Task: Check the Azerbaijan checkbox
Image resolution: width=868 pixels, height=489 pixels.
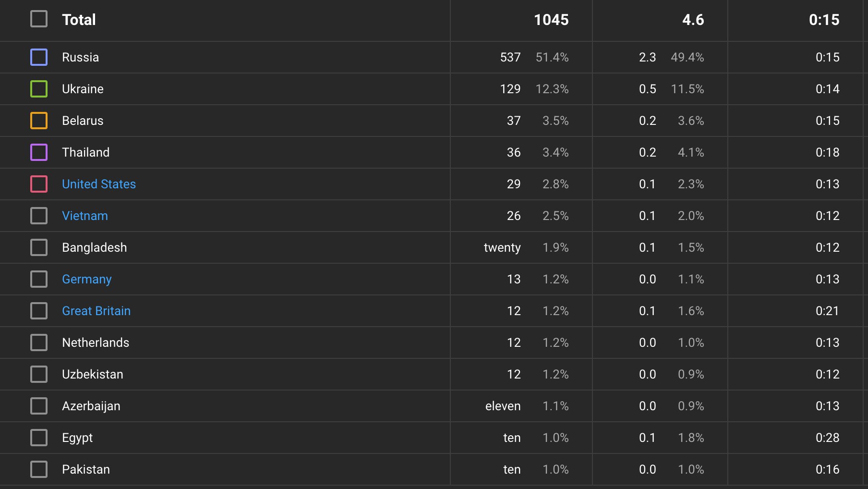Action: tap(39, 406)
